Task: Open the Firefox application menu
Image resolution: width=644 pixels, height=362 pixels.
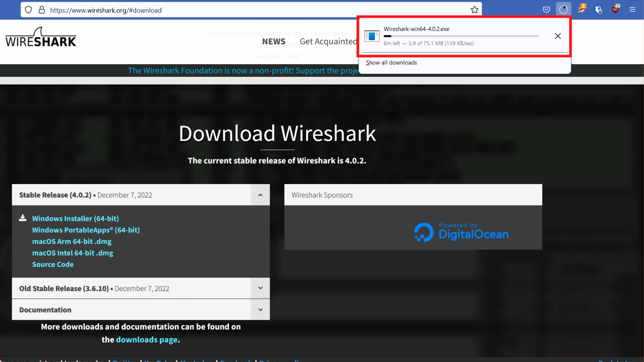Action: click(633, 10)
